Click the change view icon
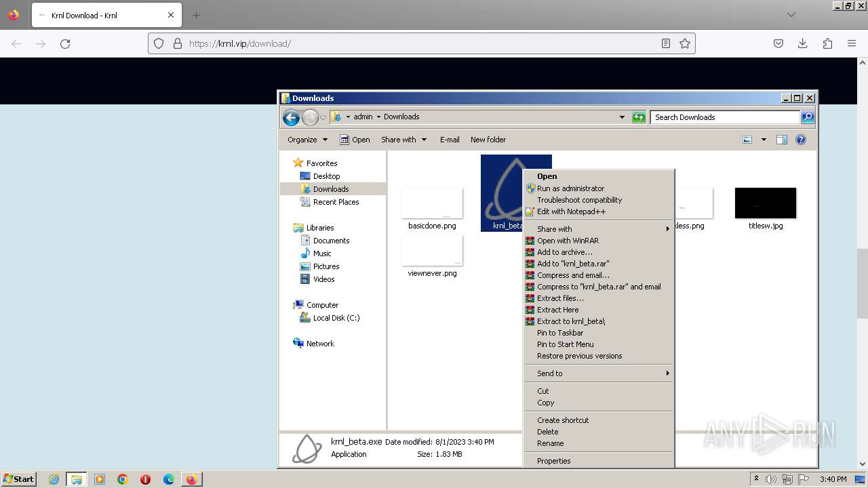Viewport: 868px width, 488px height. tap(747, 140)
